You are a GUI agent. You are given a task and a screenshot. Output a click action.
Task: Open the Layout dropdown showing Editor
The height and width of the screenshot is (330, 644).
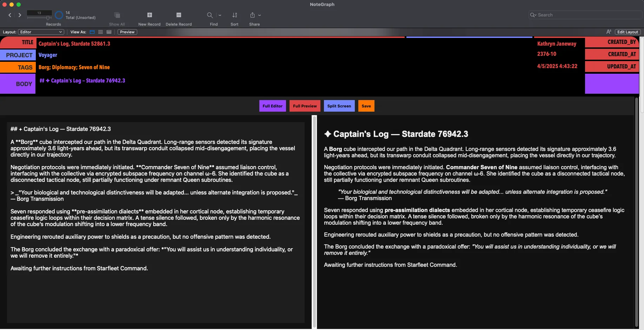(41, 32)
